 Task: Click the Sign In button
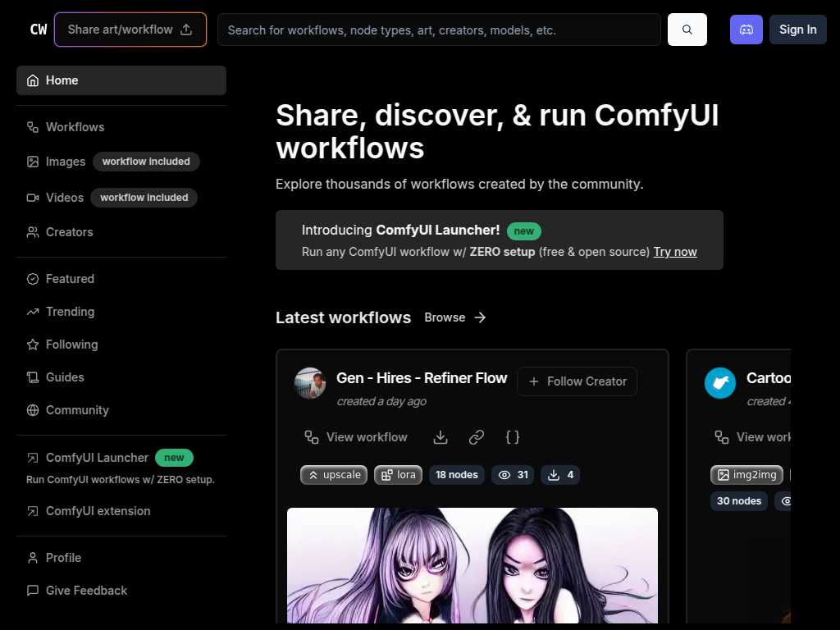(797, 30)
